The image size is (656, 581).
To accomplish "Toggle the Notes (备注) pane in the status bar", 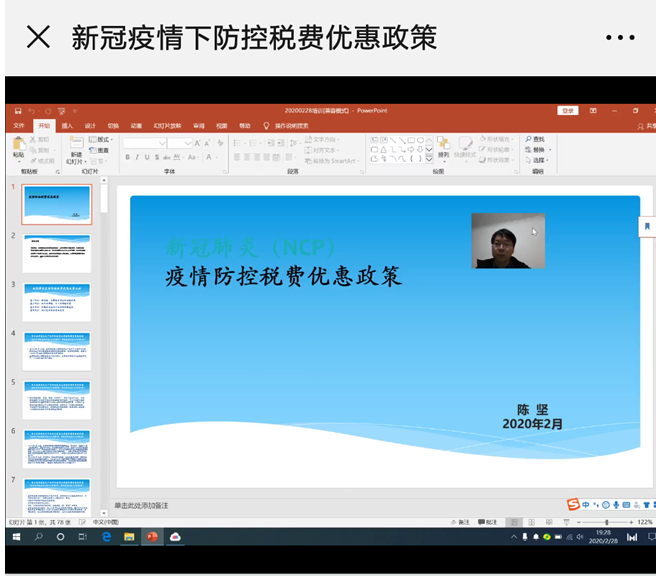I will click(461, 522).
